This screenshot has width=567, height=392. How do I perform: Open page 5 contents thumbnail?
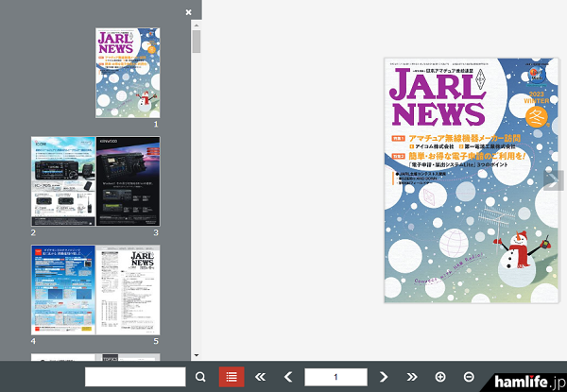[x=128, y=290]
